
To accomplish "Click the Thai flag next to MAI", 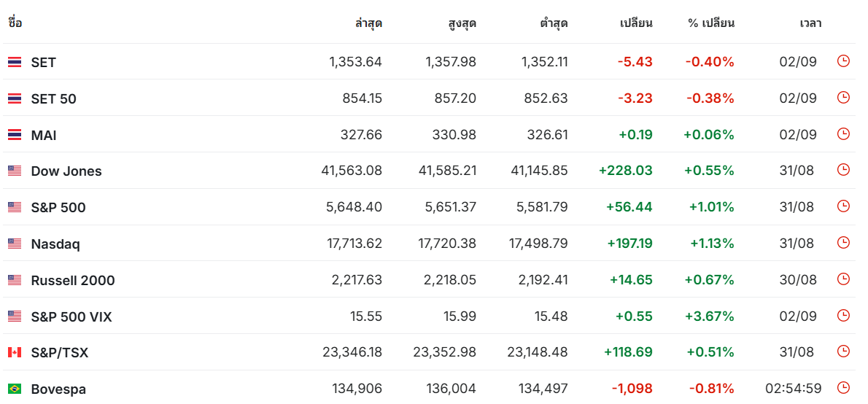I will [x=15, y=134].
